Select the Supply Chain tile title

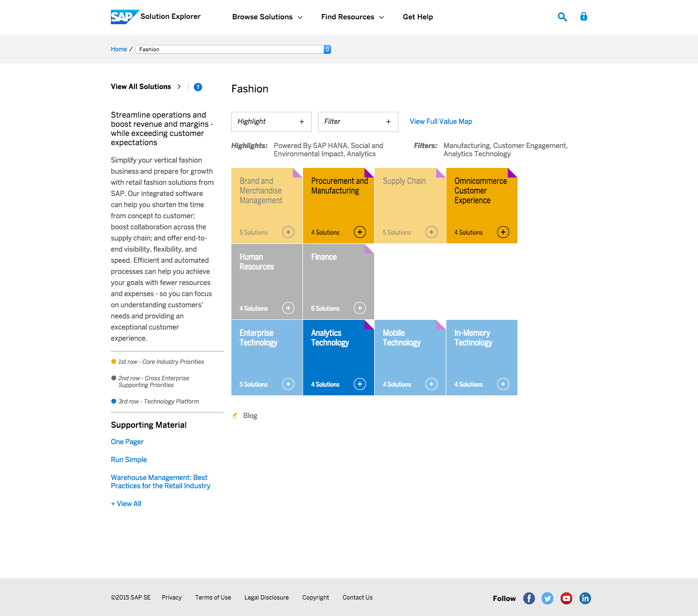[404, 181]
